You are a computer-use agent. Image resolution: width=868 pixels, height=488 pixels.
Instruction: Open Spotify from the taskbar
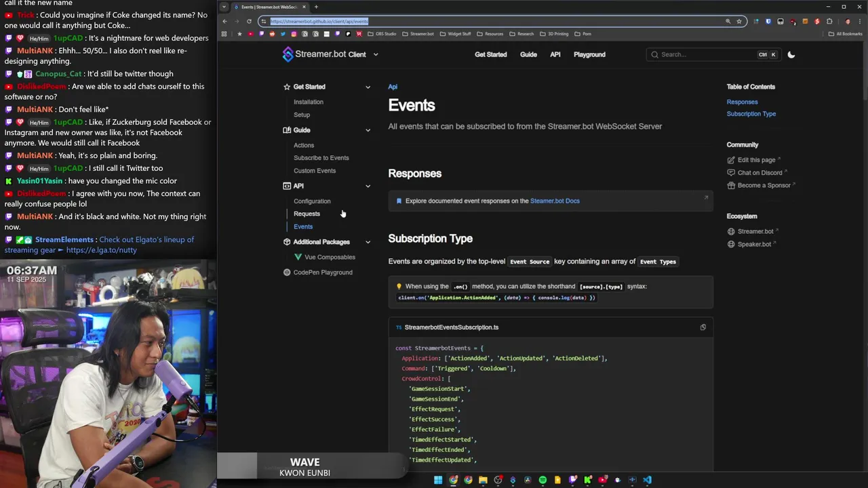(542, 480)
